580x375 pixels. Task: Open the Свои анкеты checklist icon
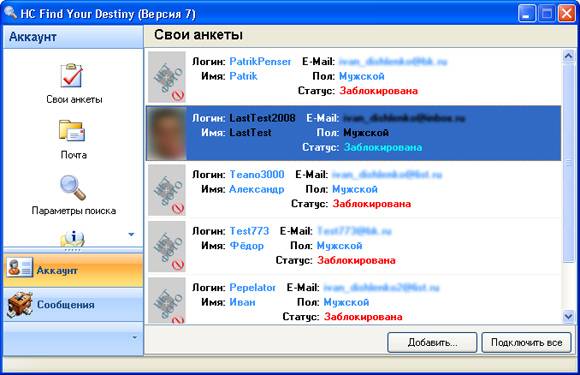click(71, 75)
